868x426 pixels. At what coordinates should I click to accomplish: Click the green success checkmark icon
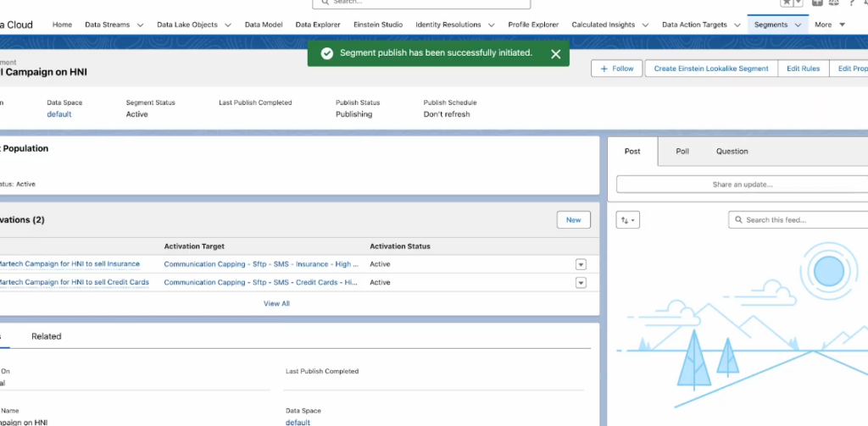pos(326,53)
